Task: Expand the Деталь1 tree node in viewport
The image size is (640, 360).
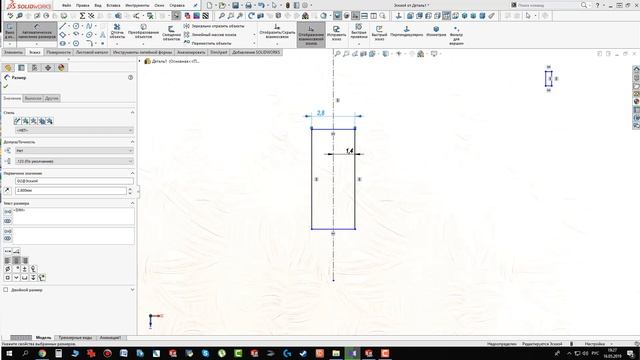Action: tap(140, 61)
